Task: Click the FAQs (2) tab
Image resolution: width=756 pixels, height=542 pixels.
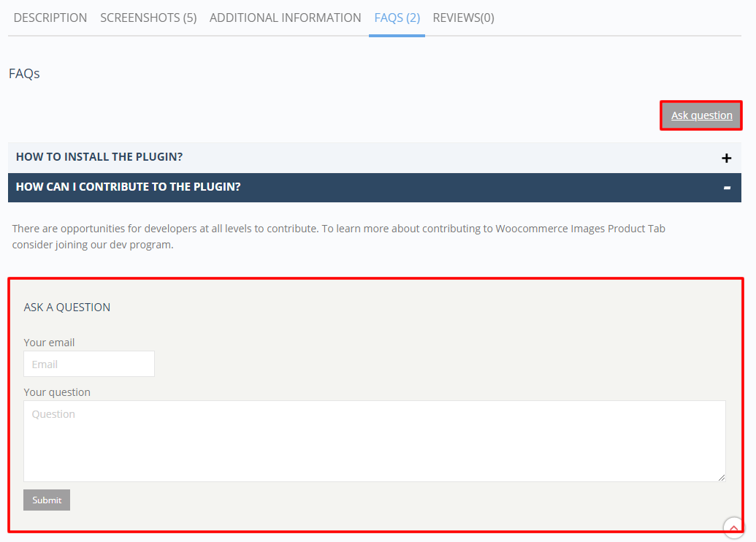Action: tap(397, 18)
